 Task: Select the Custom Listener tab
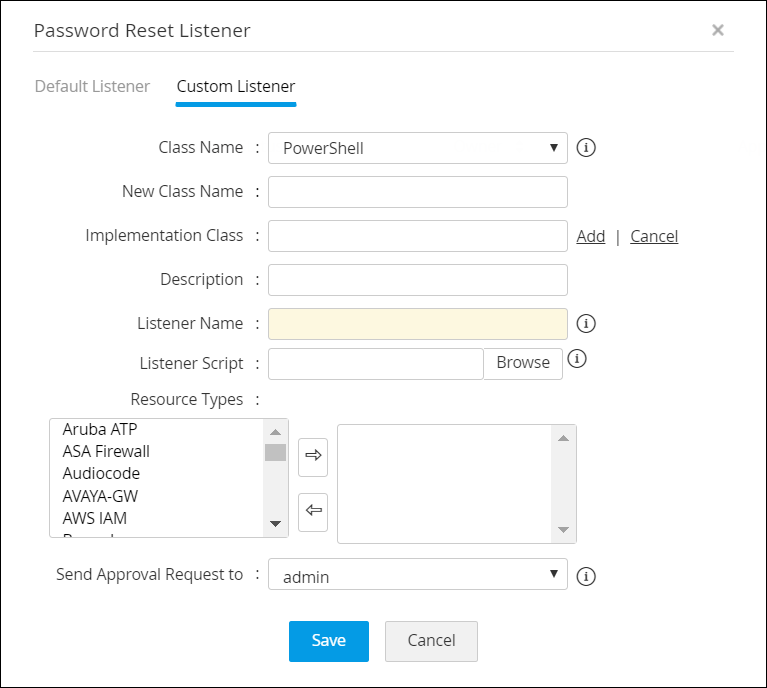(x=236, y=86)
